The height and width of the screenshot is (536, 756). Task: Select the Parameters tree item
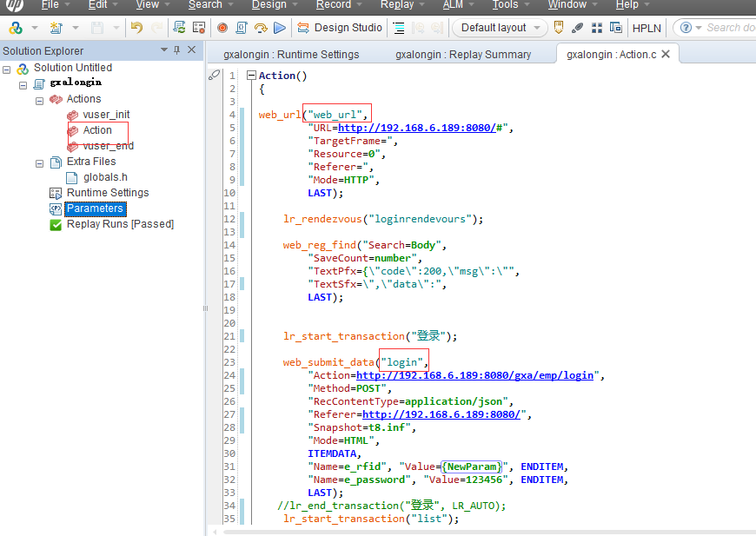coord(95,208)
